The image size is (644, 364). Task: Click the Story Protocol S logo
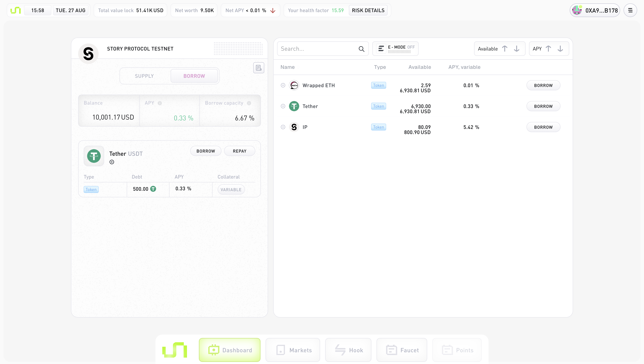(x=88, y=53)
